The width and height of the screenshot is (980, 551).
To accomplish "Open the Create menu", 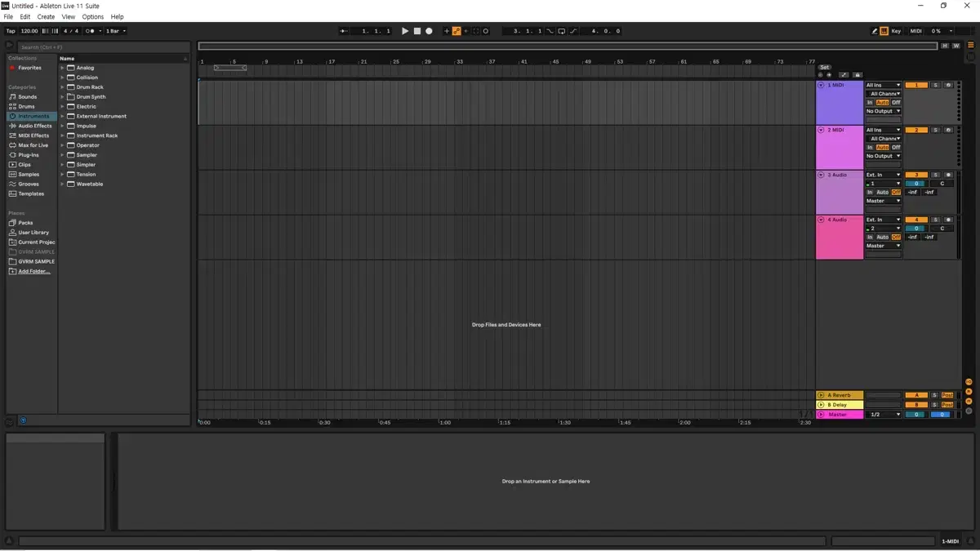I will click(47, 16).
